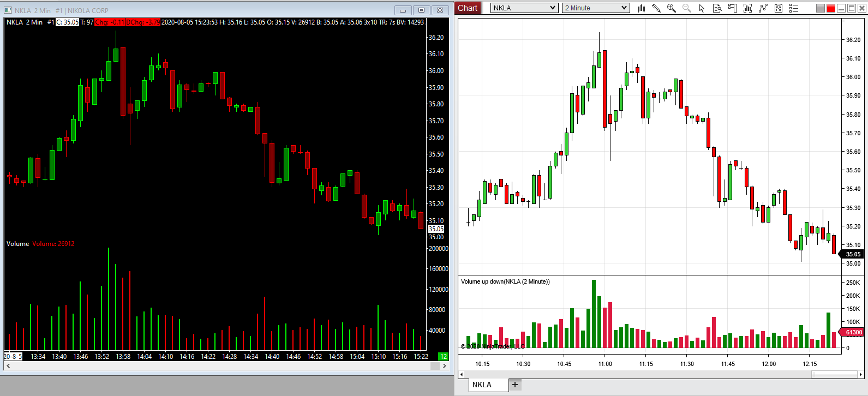868x396 pixels.
Task: Click left arrow on NinjaTrader chart scrollbar
Action: 462,375
